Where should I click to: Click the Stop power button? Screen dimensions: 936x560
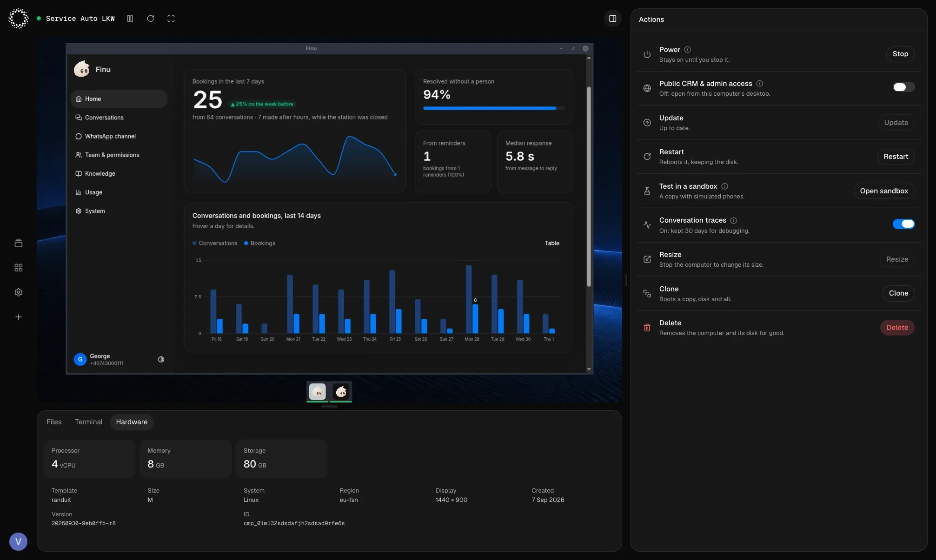pyautogui.click(x=900, y=54)
